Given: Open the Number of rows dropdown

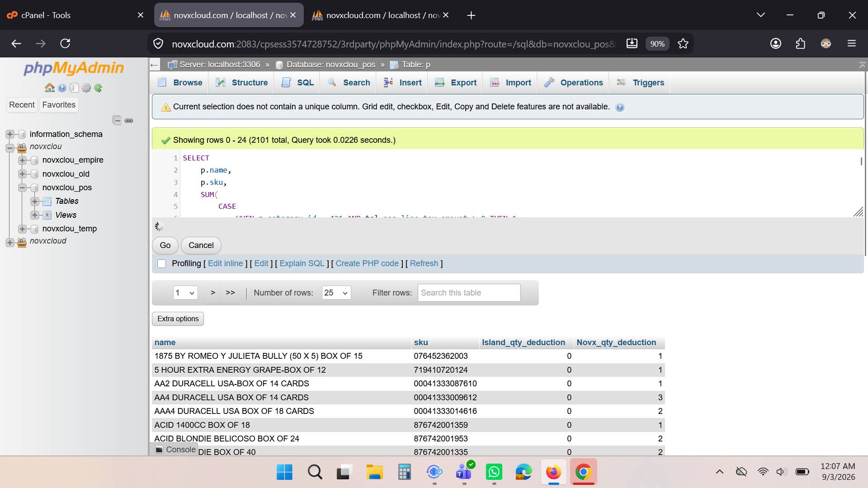Looking at the screenshot, I should click(336, 293).
